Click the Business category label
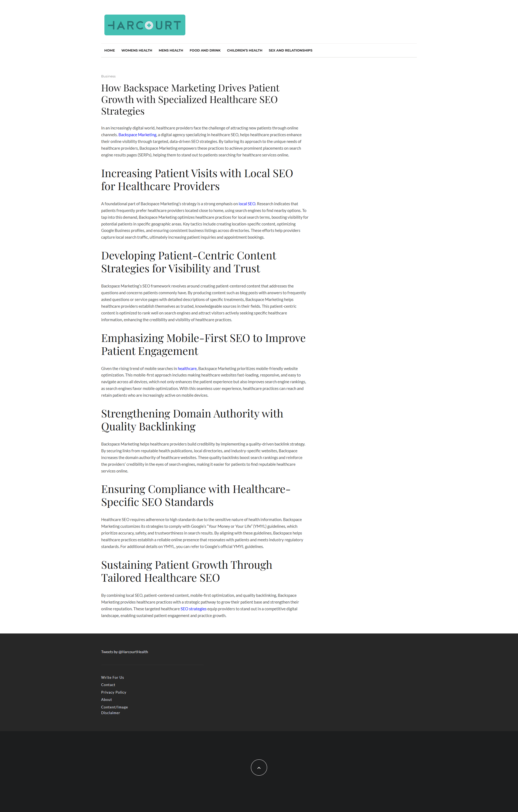Image resolution: width=518 pixels, height=812 pixels. pos(108,76)
